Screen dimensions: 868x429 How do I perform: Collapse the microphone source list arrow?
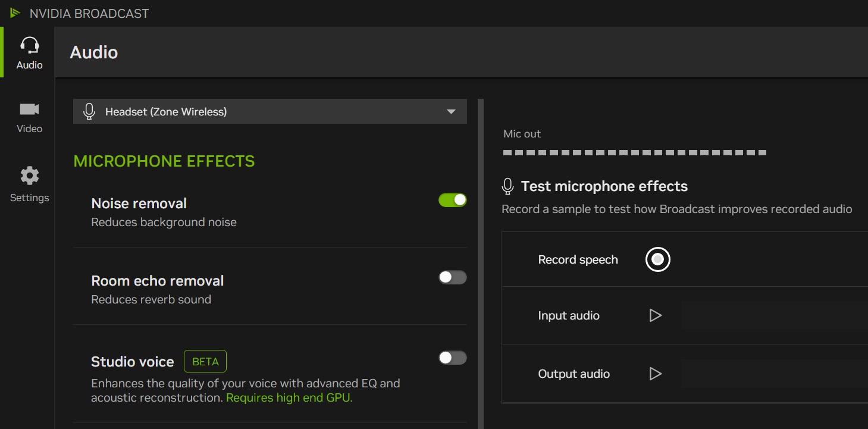[x=451, y=111]
